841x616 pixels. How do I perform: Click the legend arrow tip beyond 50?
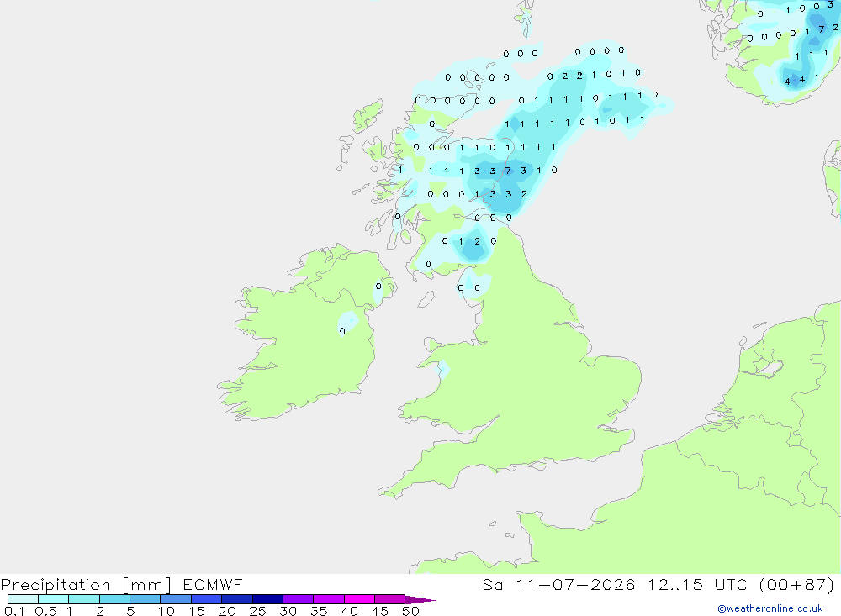420,599
